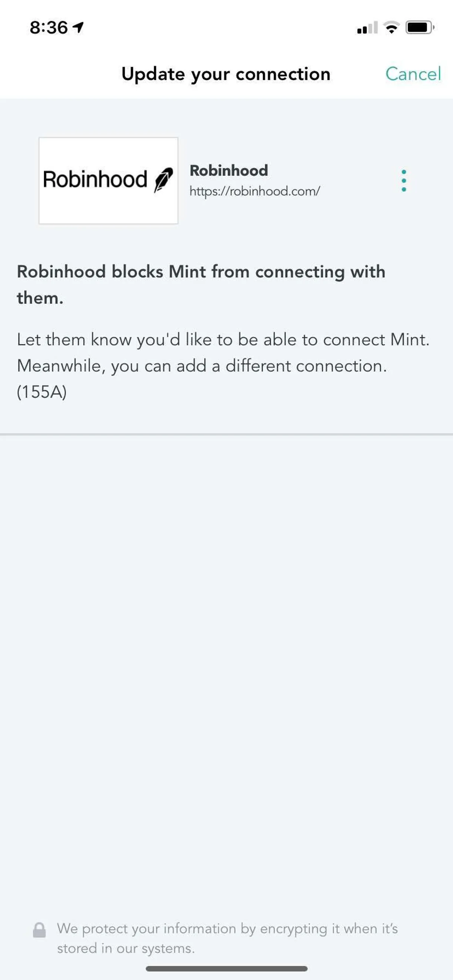Open the three-dot options menu for Robinhood
Image resolution: width=453 pixels, height=980 pixels.
[404, 181]
